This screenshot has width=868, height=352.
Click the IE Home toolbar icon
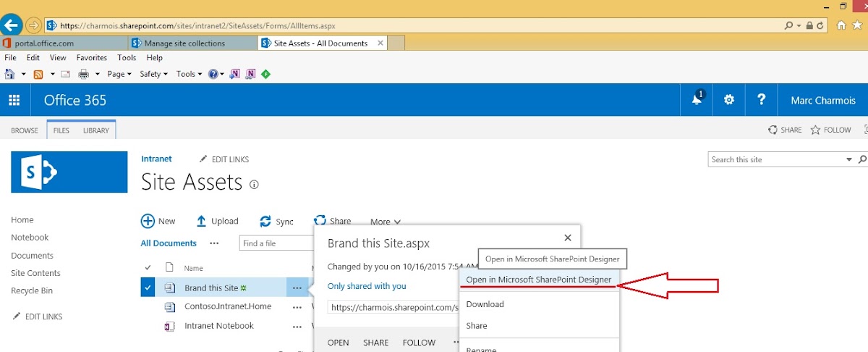[x=10, y=74]
